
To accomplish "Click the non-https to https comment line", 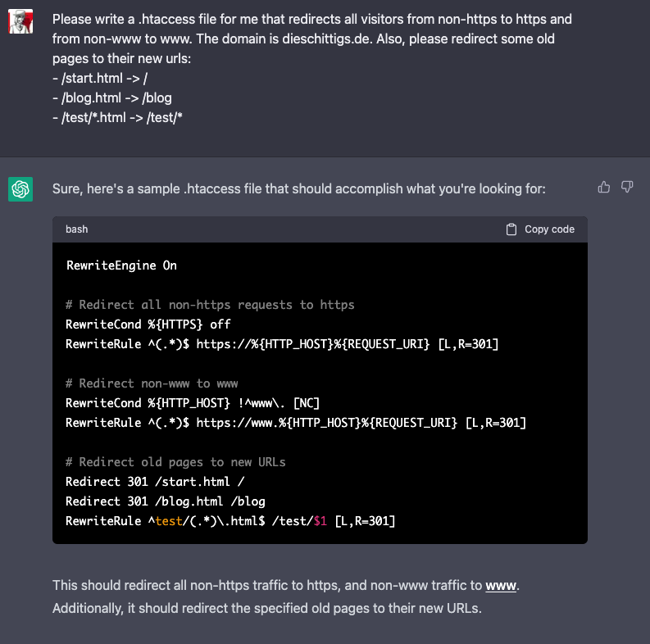I will click(210, 305).
